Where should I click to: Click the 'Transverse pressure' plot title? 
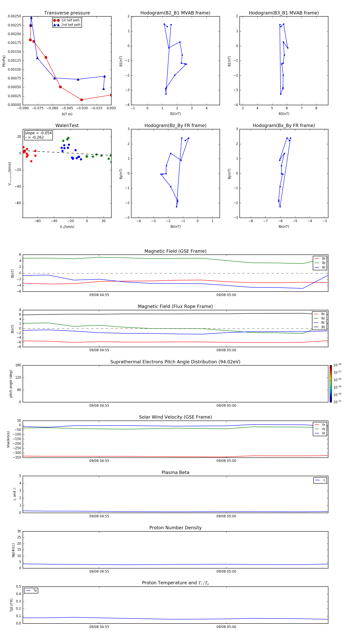(x=67, y=13)
